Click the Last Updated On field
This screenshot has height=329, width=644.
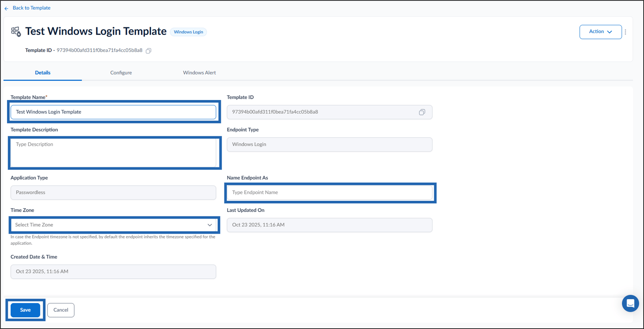(x=329, y=225)
